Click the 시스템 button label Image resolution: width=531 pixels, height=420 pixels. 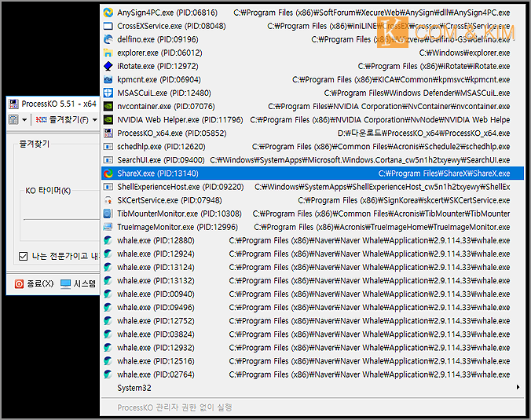click(x=85, y=283)
